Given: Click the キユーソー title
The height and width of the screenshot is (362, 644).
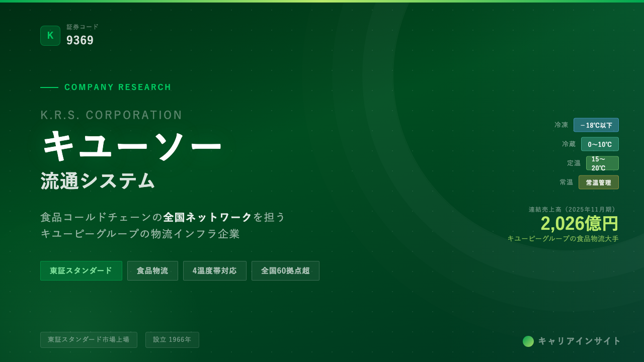Looking at the screenshot, I should tap(132, 146).
